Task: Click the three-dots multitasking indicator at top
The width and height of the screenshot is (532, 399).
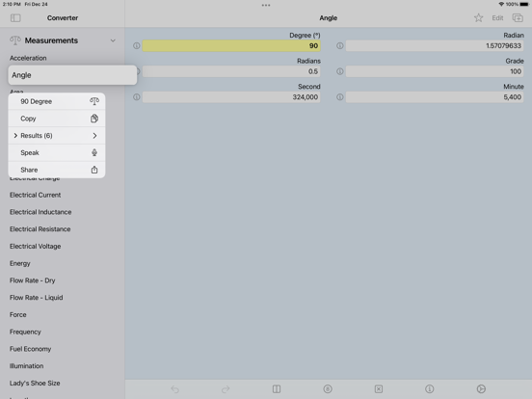Action: tap(266, 5)
